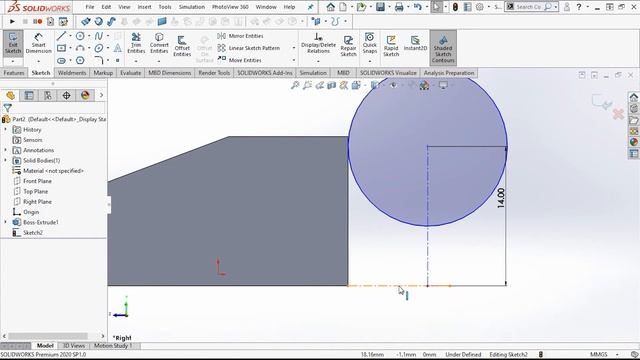Open the Insert menu
Image resolution: width=640 pixels, height=360 pixels.
tap(144, 7)
